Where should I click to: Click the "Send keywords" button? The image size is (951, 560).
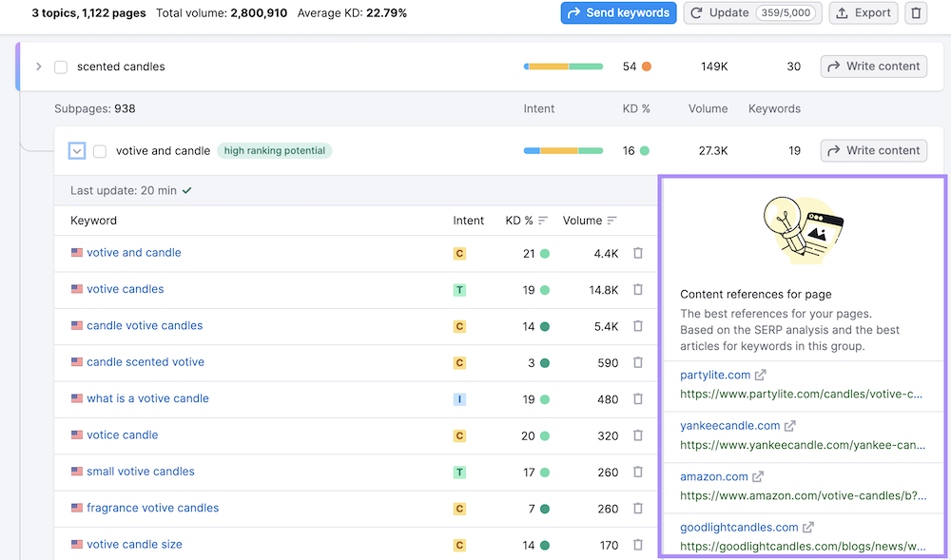coord(618,13)
